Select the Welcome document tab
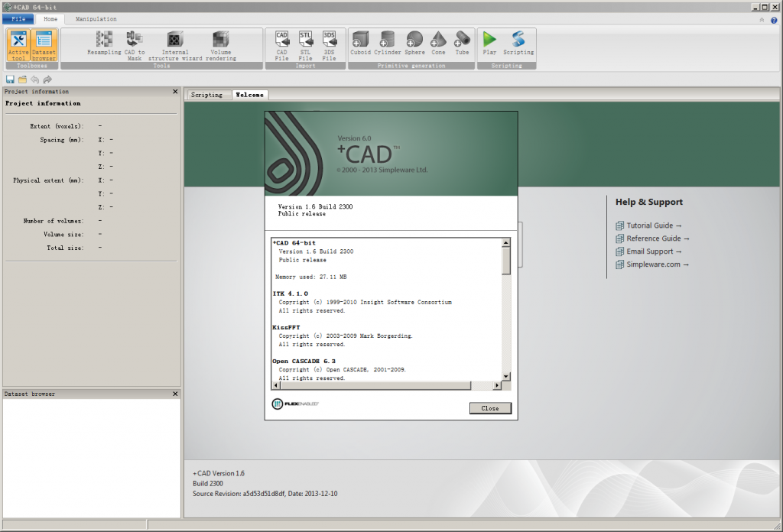This screenshot has width=783, height=532. (x=250, y=95)
